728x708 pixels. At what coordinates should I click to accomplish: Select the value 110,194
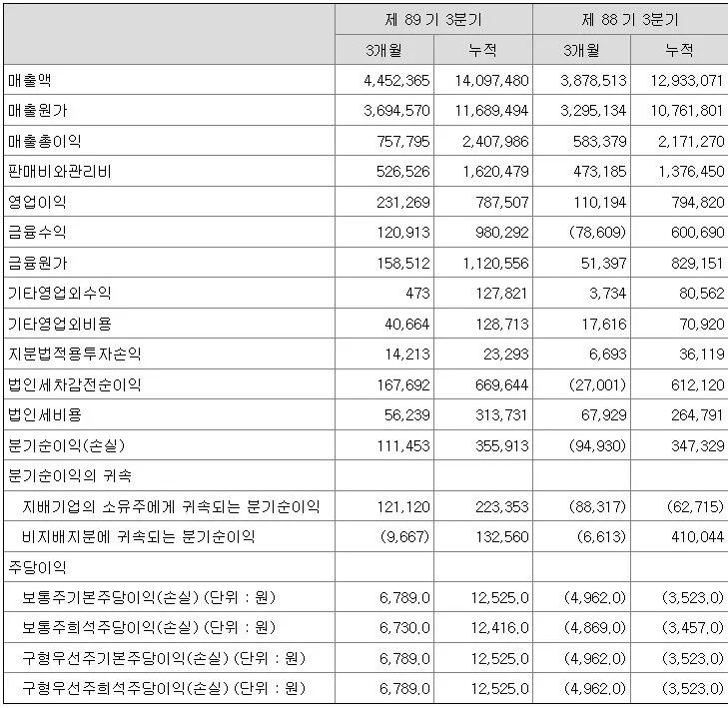600,202
